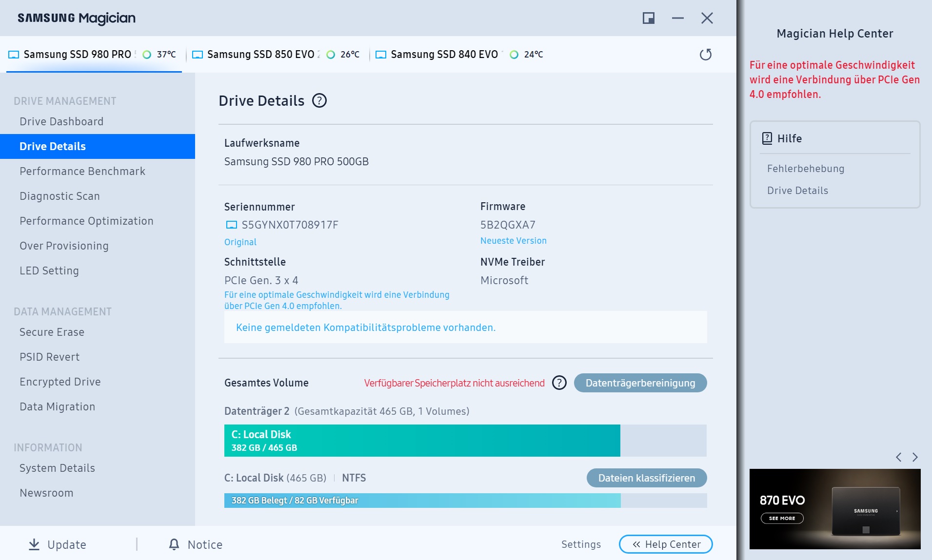Viewport: 932px width, 560px height.
Task: Collapse the Help Center panel button
Action: coord(666,544)
